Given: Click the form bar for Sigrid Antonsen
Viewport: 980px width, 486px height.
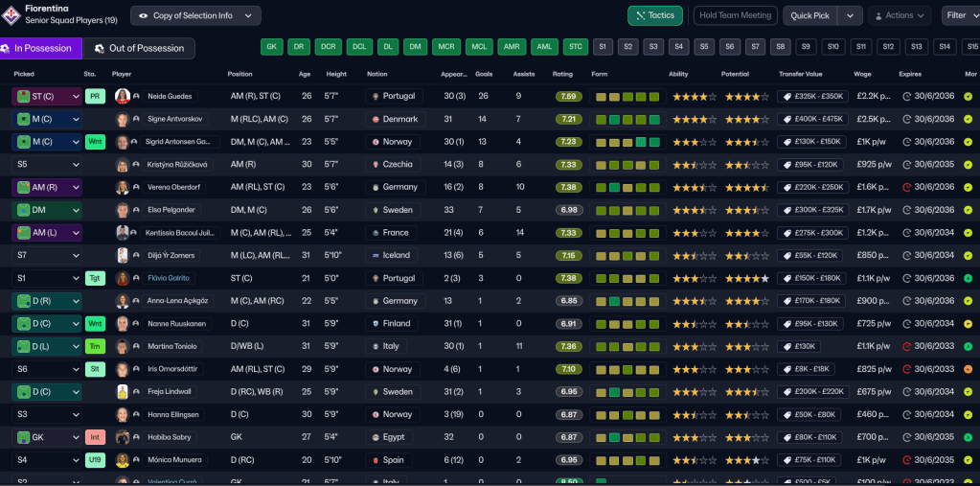Looking at the screenshot, I should (627, 142).
